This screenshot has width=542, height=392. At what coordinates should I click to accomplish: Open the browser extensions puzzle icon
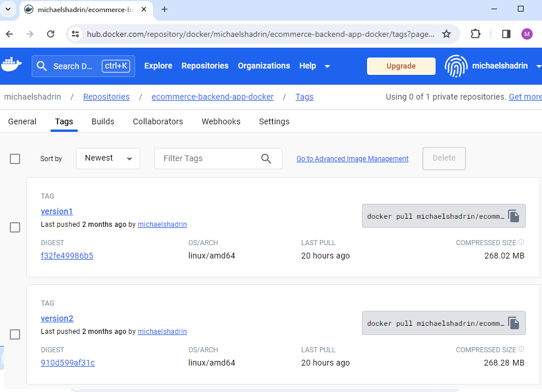click(476, 34)
